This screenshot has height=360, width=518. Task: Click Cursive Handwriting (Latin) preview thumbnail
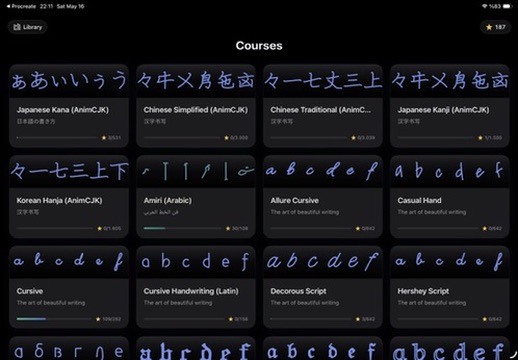point(196,262)
